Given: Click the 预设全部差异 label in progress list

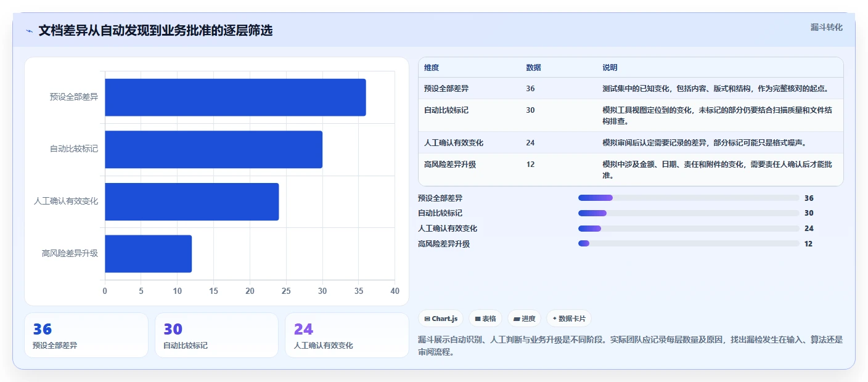Looking at the screenshot, I should coord(440,198).
